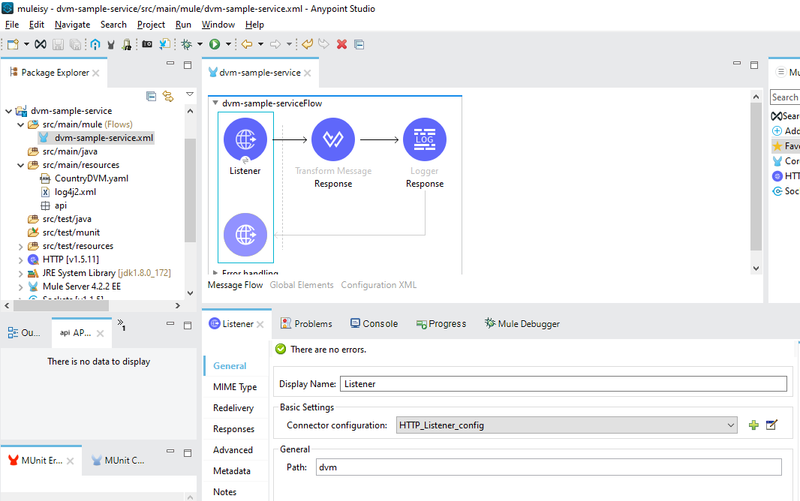
Task: Expand the src/test/resources folder
Action: pyautogui.click(x=20, y=246)
